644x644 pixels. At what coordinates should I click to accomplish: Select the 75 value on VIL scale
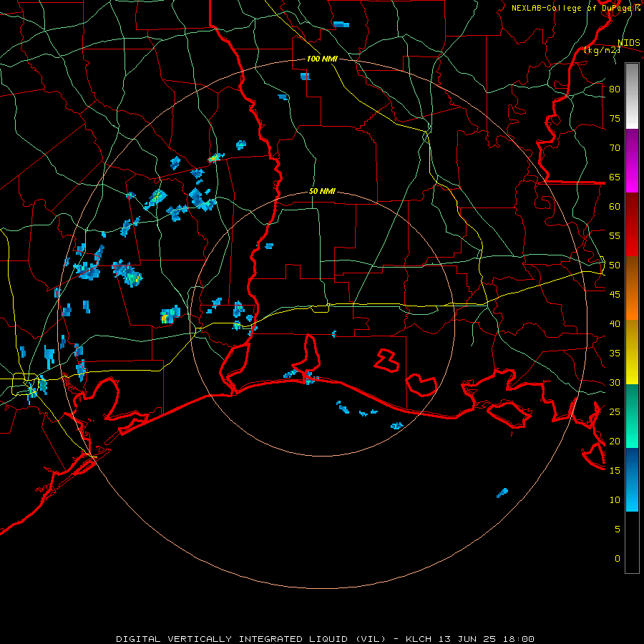pyautogui.click(x=615, y=118)
